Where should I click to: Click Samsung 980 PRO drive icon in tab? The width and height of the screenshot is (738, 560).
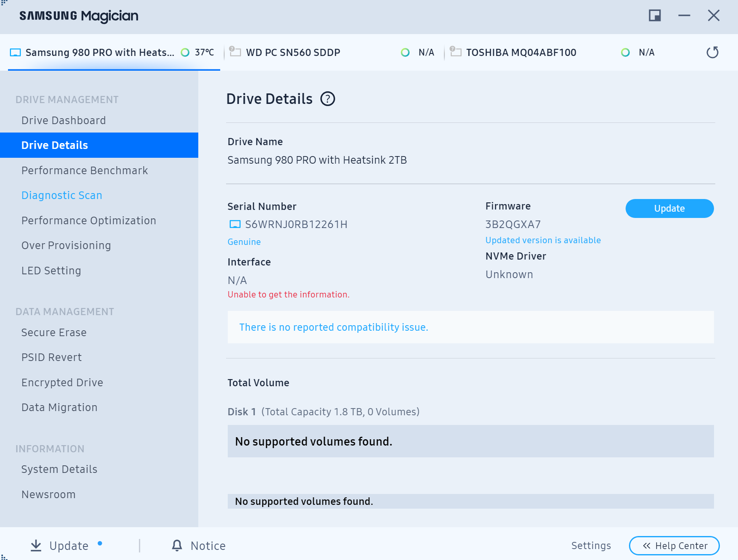[x=15, y=53]
